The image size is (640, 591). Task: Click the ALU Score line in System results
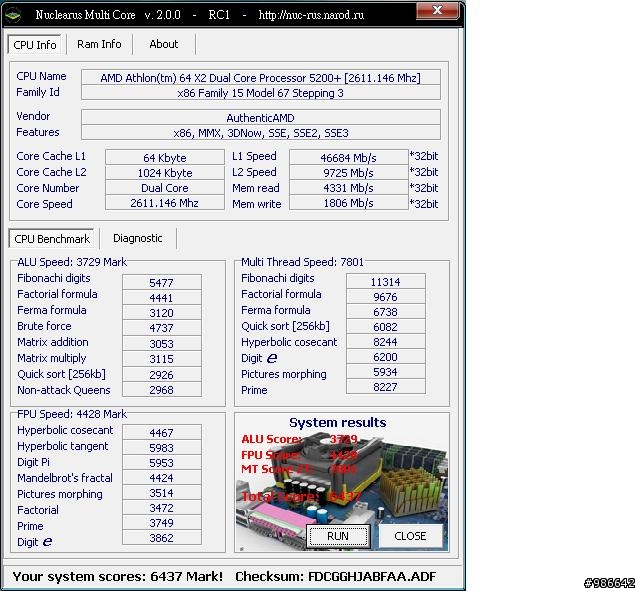[x=299, y=439]
